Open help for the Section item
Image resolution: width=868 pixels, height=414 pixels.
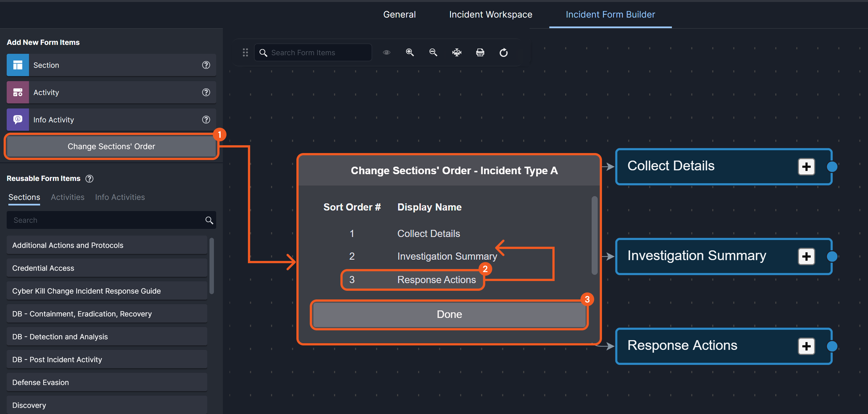pos(206,65)
